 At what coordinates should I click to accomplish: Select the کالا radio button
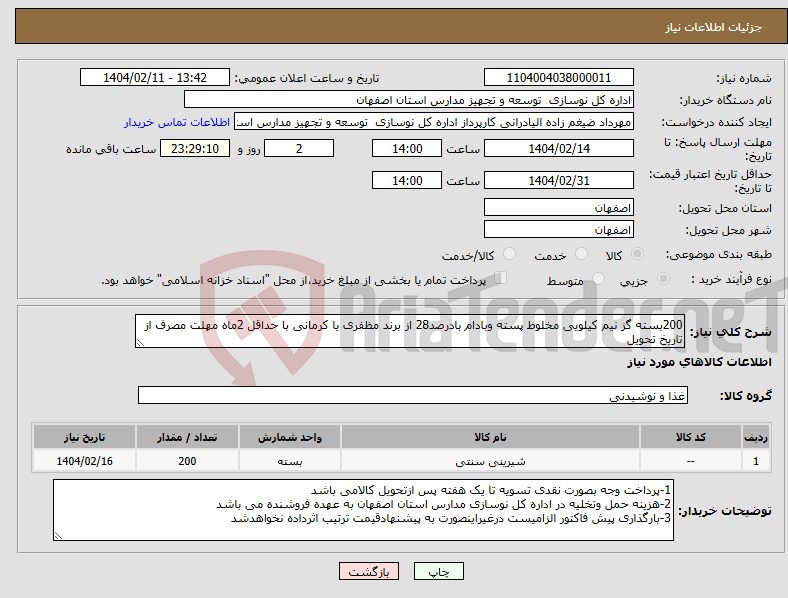637,254
